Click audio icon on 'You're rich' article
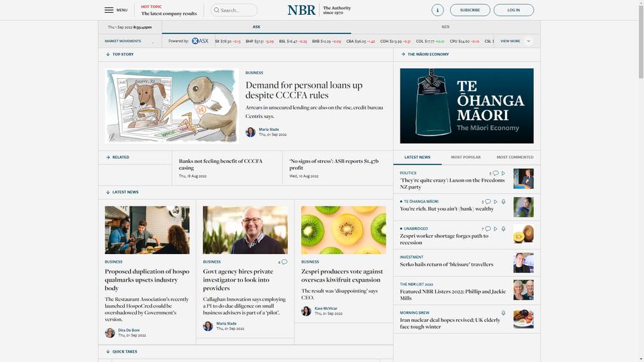The image size is (644, 362). click(503, 202)
